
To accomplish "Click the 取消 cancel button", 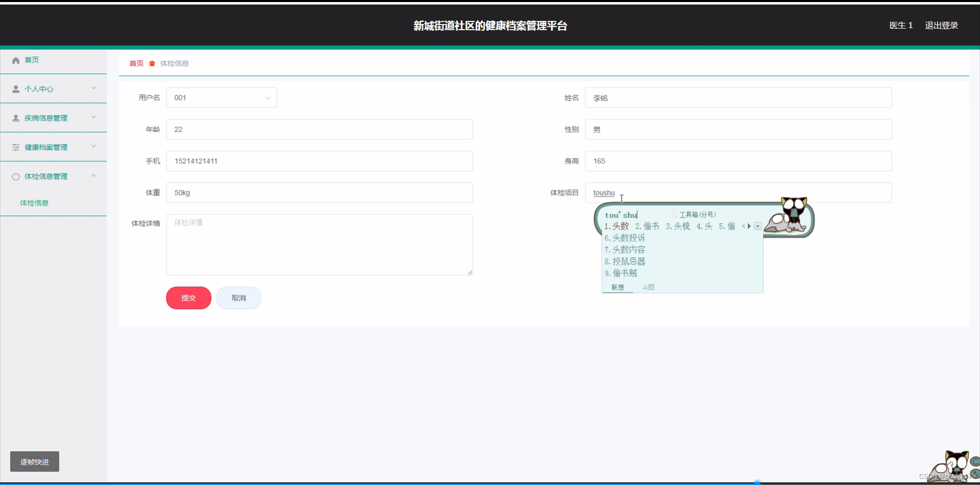I will coord(238,298).
